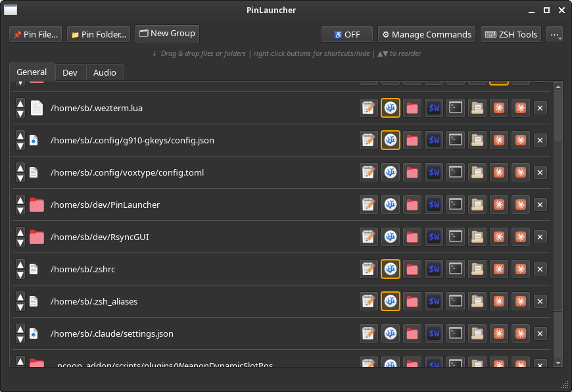Click the $W icon for .zsh_aliases
This screenshot has width=572, height=392.
[x=434, y=301]
